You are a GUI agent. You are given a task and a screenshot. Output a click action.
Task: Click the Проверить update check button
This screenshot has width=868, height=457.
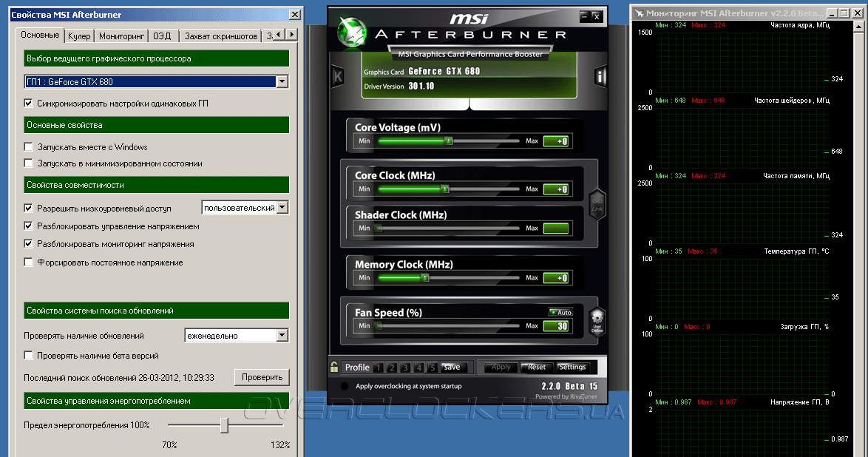pyautogui.click(x=262, y=377)
